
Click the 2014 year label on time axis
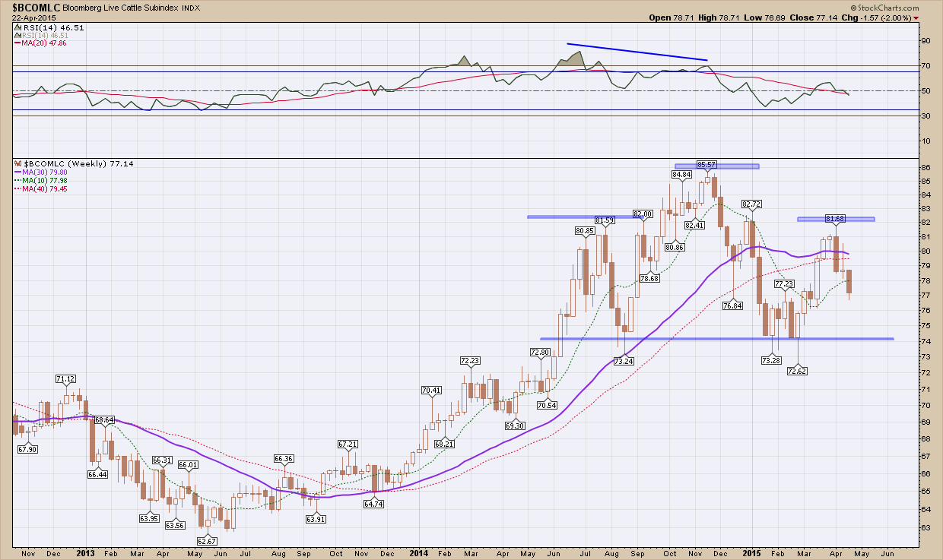[x=421, y=554]
